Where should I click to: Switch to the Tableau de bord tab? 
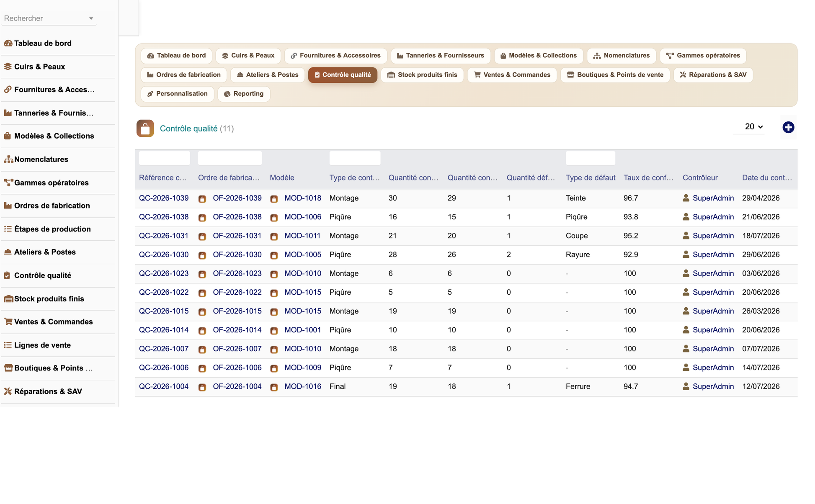tap(177, 55)
